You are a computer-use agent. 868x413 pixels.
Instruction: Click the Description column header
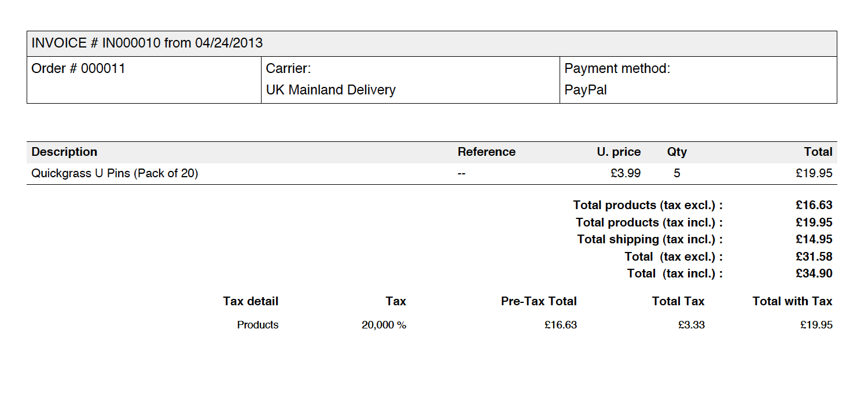pos(64,152)
